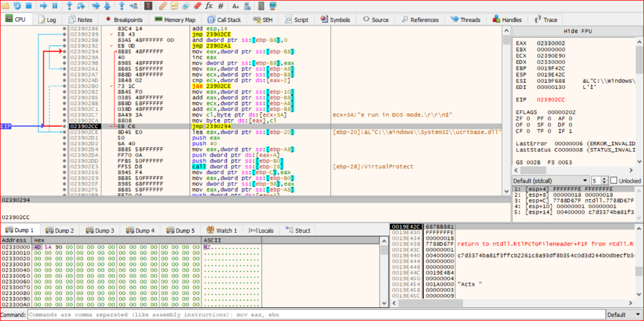The height and width of the screenshot is (321, 644).
Task: Toggle breakpoint bullet at address 02390294
Action: 65,52
